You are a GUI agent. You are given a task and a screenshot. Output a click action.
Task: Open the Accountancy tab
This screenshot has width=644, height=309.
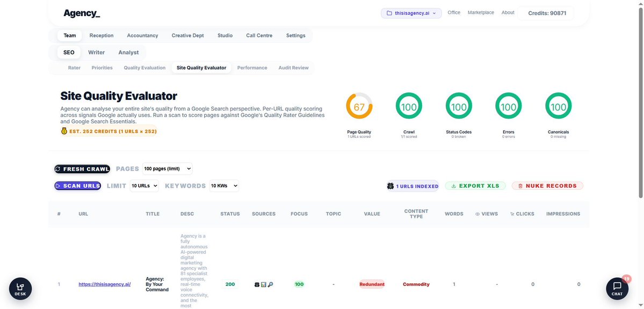(x=142, y=36)
